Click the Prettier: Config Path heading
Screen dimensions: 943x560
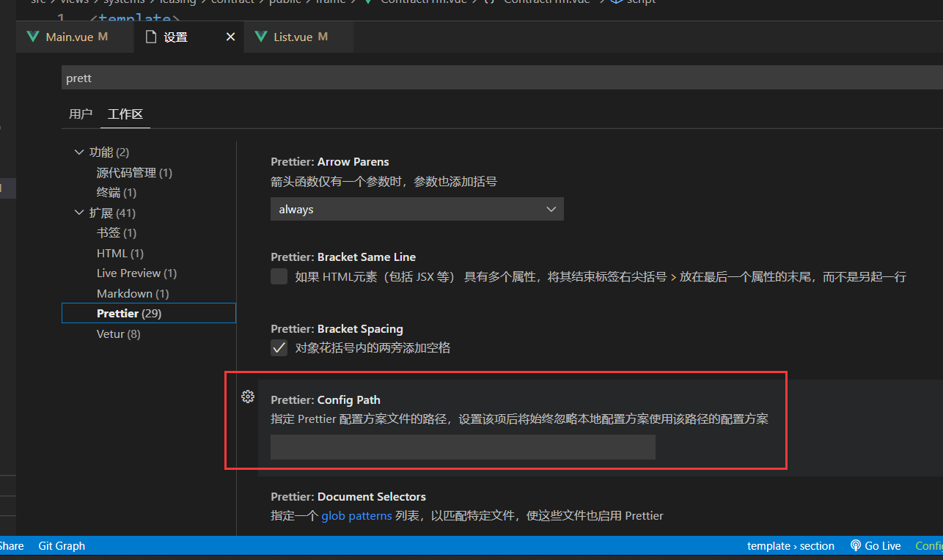click(x=326, y=400)
